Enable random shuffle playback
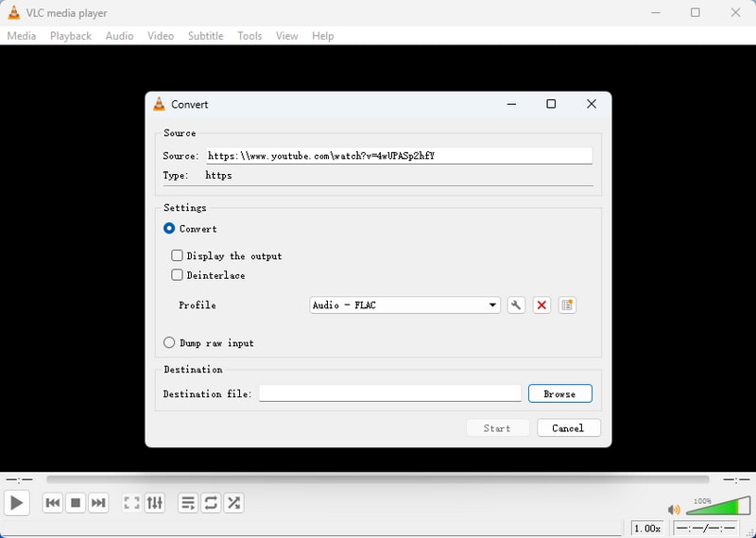Screen dimensions: 756x538 (233, 503)
